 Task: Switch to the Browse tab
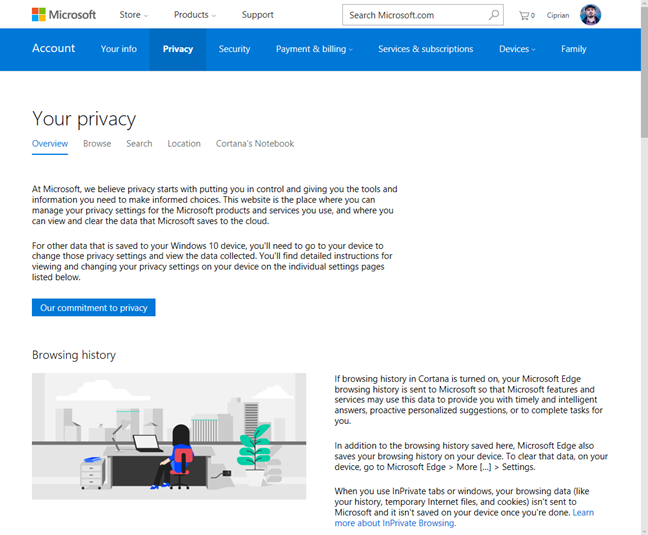pyautogui.click(x=97, y=144)
